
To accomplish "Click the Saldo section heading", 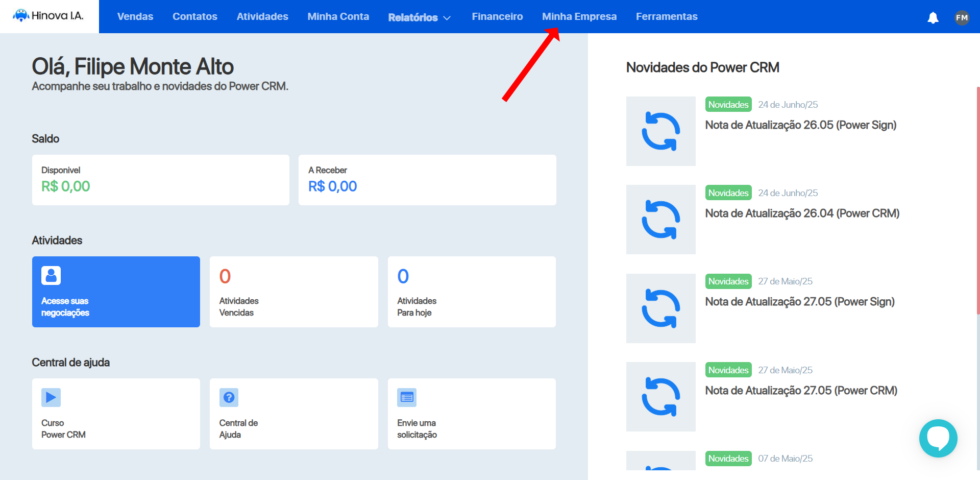I will coord(45,139).
